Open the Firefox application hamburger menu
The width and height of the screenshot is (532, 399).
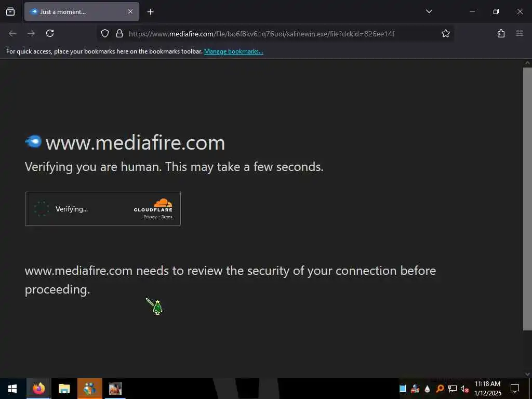tap(520, 33)
